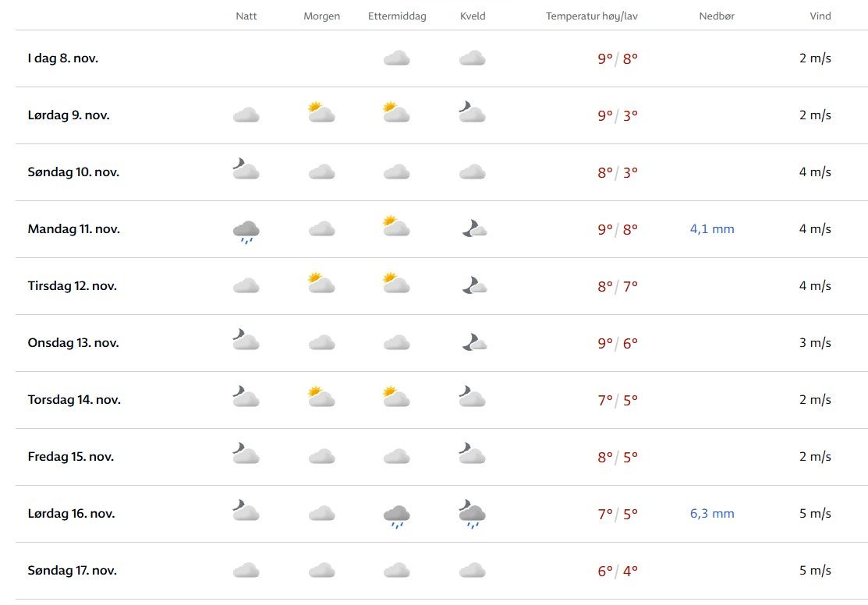Click Lørdag 16. nov. evening rain icon
Viewport: 868px width, 605px height.
(x=473, y=514)
